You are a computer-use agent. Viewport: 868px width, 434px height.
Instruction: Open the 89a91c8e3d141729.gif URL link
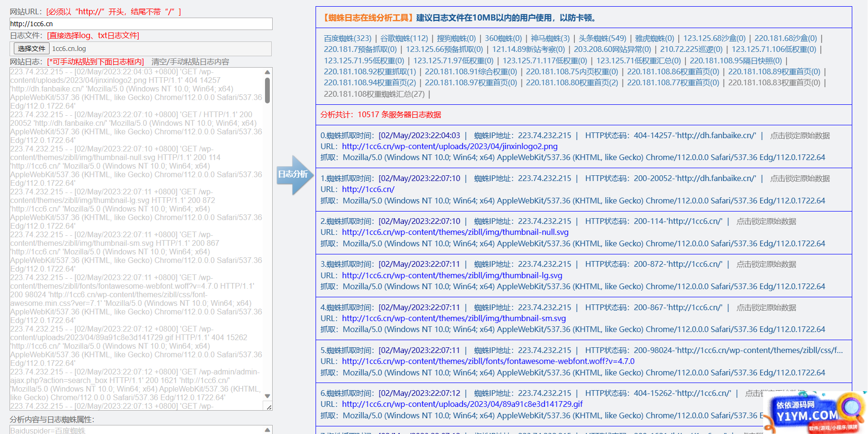tap(462, 404)
